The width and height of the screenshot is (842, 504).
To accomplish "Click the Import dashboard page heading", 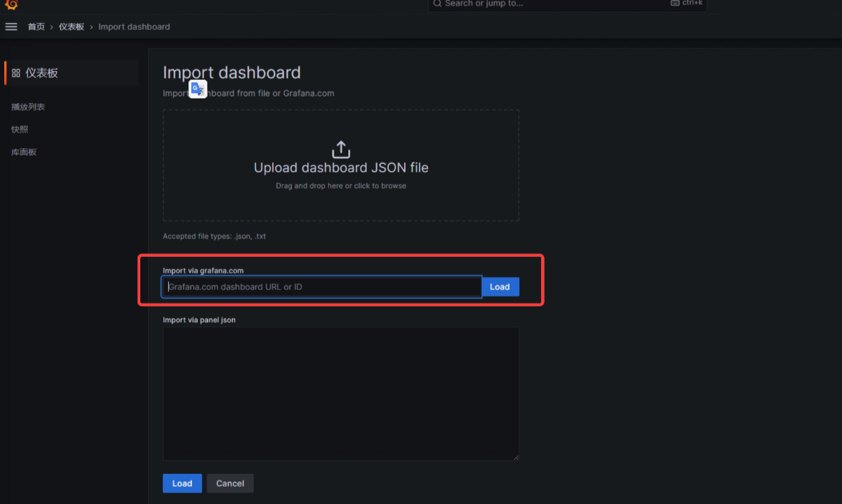I will [x=232, y=73].
